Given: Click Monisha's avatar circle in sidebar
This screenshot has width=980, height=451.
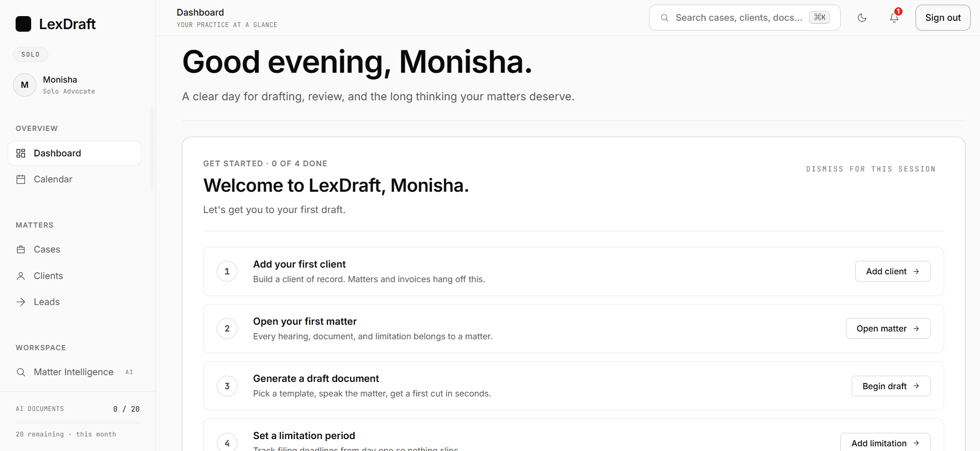Looking at the screenshot, I should coord(24,85).
